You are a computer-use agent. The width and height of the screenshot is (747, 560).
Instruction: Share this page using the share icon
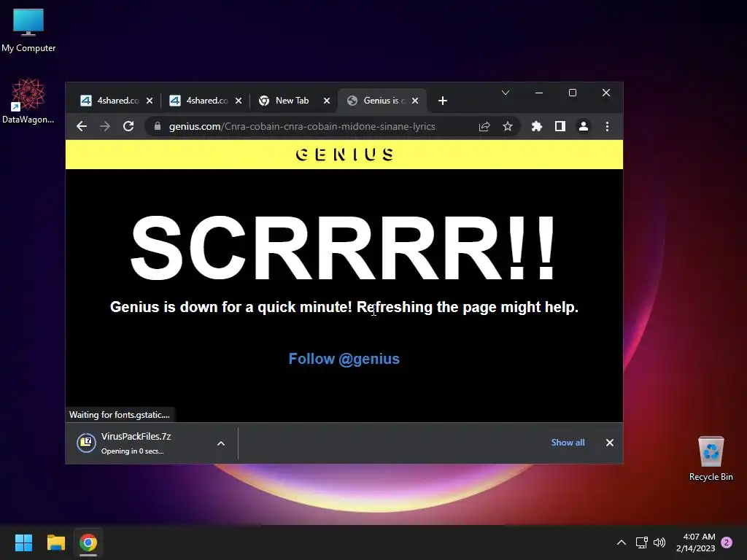[484, 126]
